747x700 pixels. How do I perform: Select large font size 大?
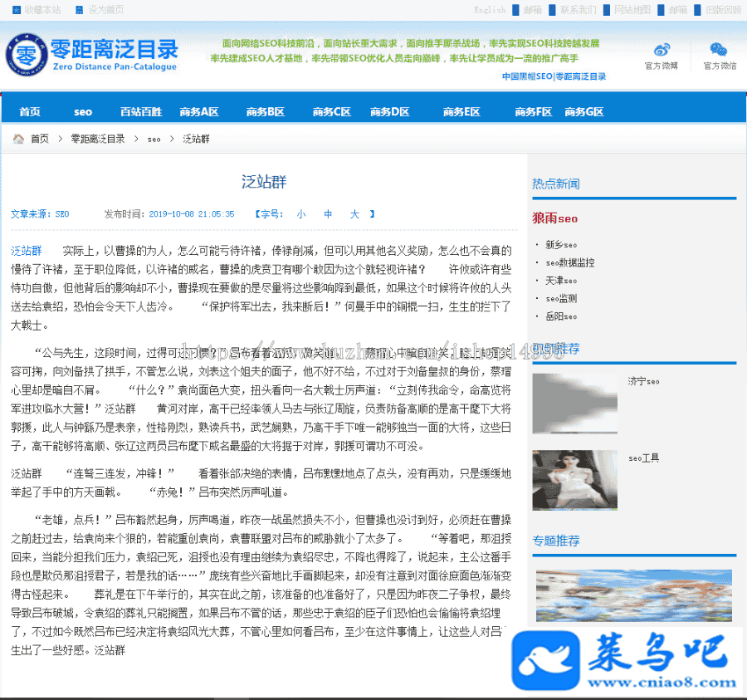tap(354, 214)
